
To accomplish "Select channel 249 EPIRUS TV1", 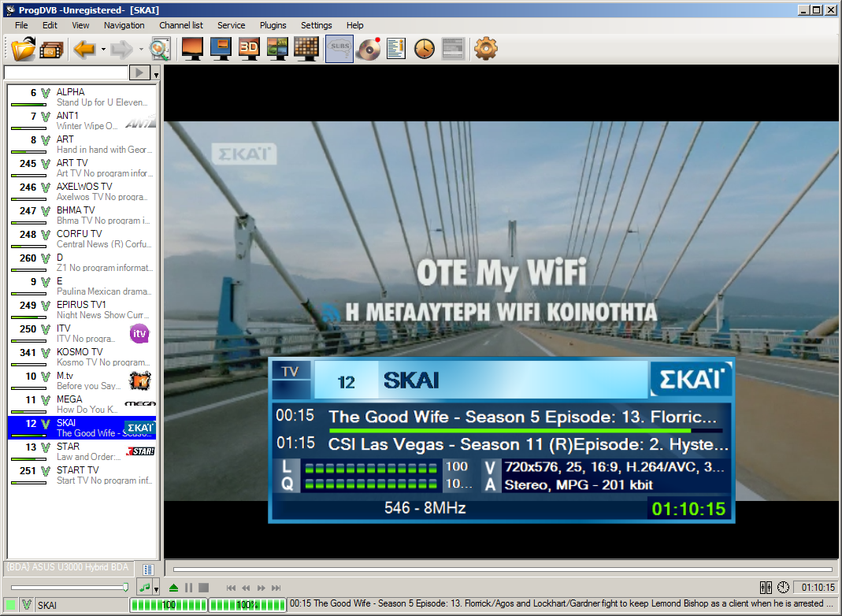I will coord(82,310).
